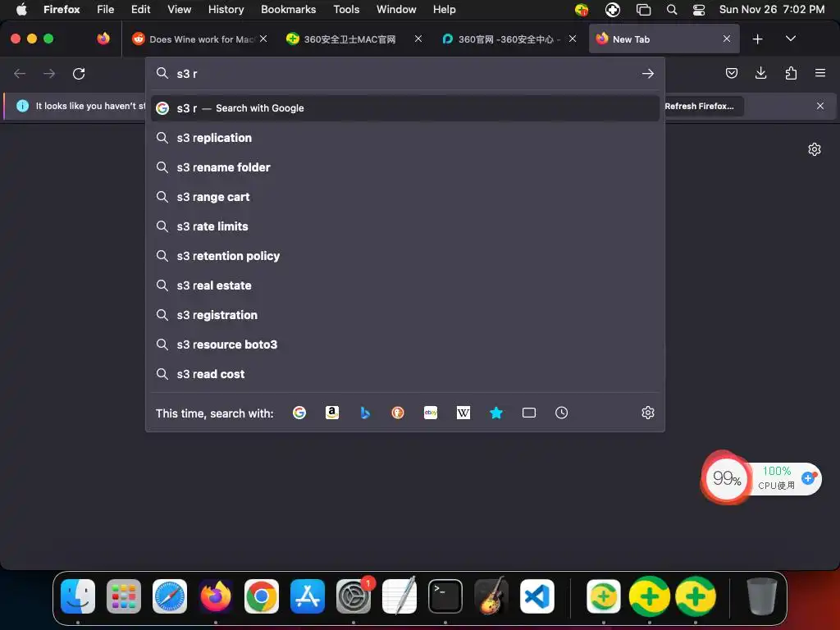
Task: Open Visual Studio Code from the dock
Action: 537,596
